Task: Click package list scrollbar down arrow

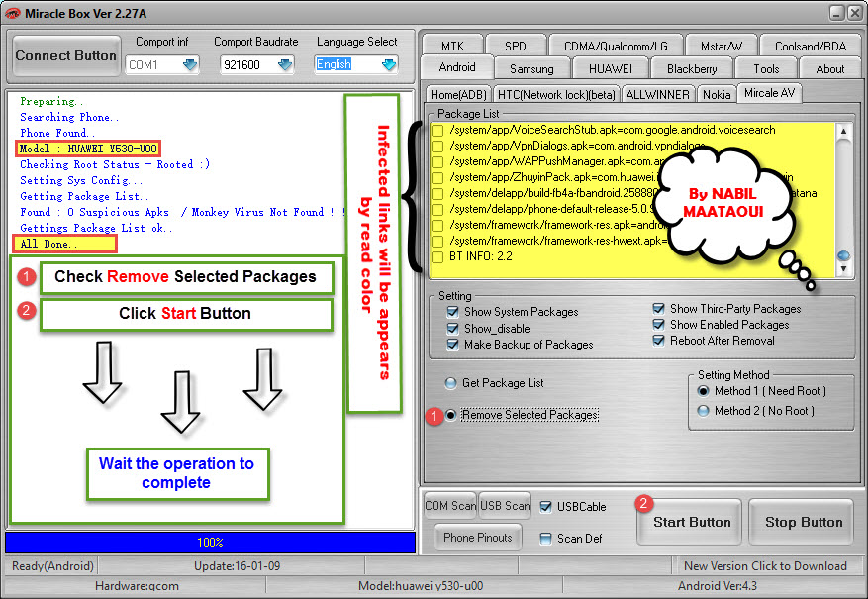Action: 843,269
